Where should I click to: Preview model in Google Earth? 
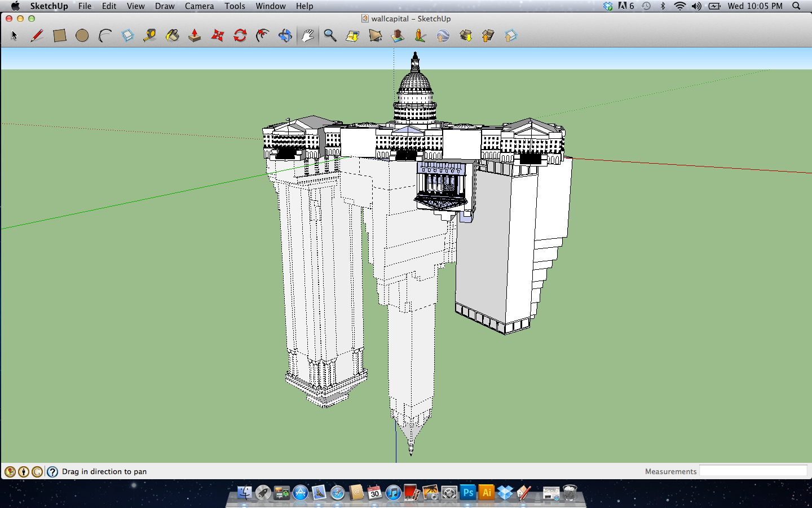click(443, 36)
